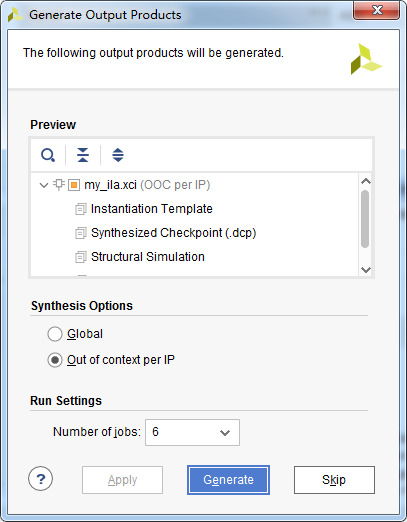Click the Expand All icon

click(118, 155)
